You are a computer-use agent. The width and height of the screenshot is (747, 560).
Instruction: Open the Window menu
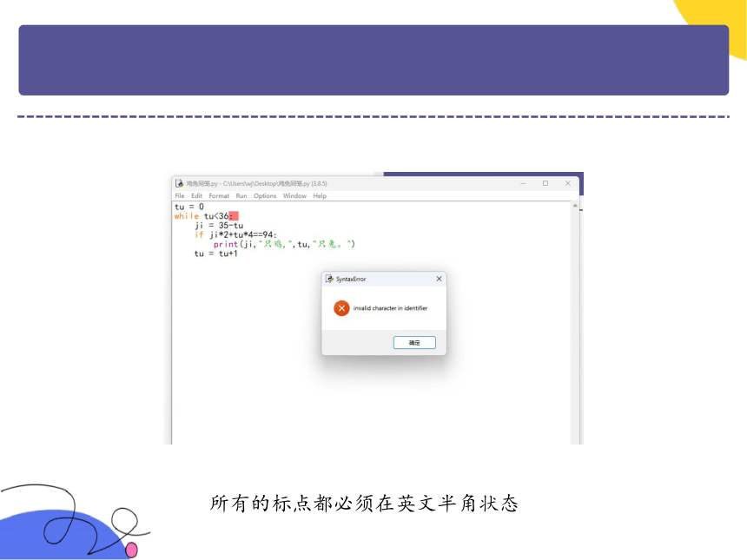point(295,195)
